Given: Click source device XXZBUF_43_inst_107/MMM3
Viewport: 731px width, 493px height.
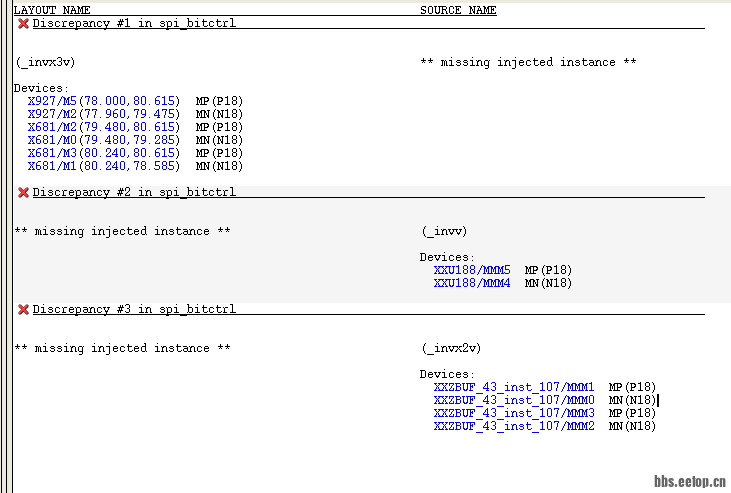Looking at the screenshot, I should pyautogui.click(x=514, y=413).
